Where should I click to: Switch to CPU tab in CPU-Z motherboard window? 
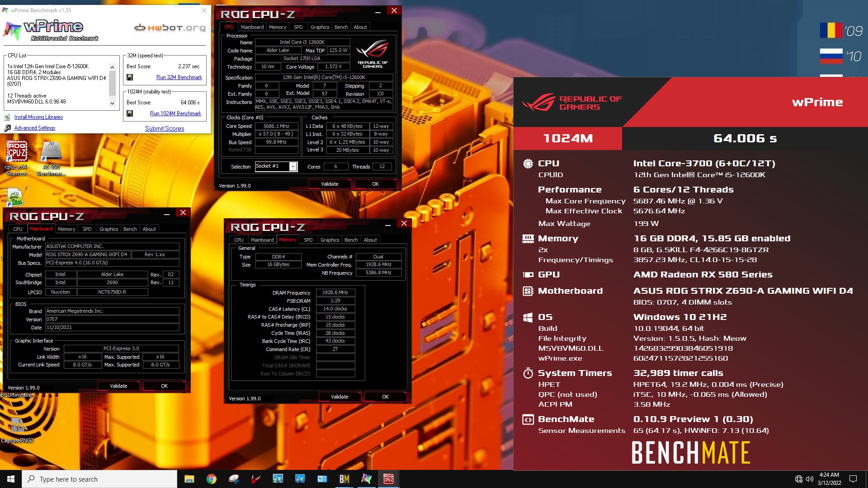tap(18, 229)
